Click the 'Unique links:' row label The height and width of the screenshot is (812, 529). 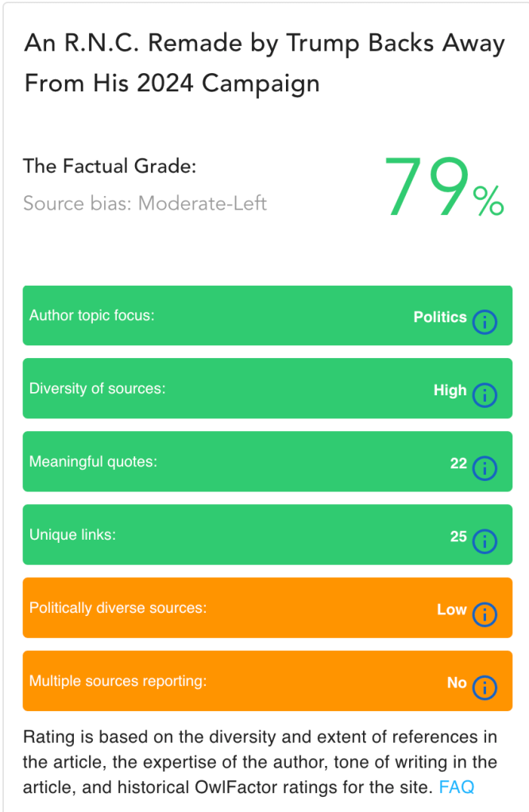coord(72,535)
